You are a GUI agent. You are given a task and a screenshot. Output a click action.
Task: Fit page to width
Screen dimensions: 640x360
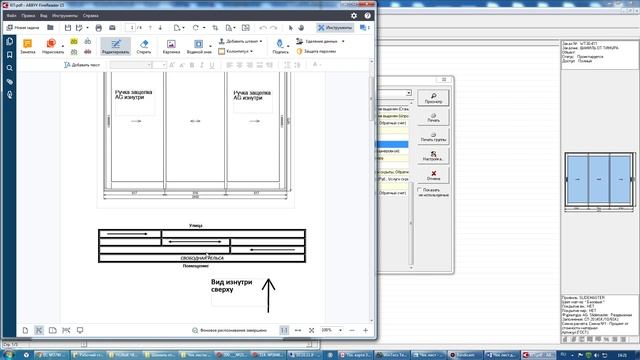pyautogui.click(x=298, y=330)
